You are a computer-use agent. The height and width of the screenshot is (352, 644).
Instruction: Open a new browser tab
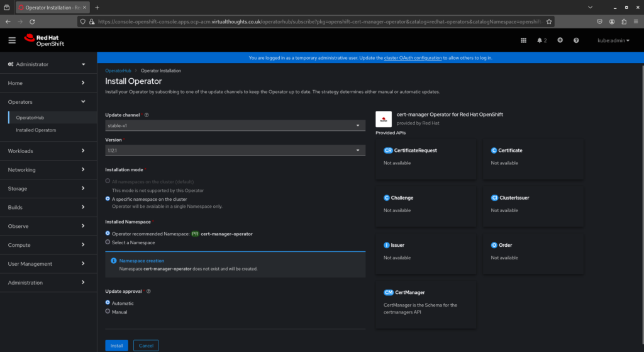(97, 8)
